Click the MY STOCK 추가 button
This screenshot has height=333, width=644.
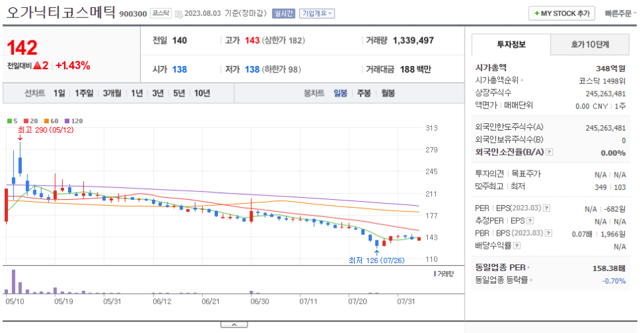[562, 13]
